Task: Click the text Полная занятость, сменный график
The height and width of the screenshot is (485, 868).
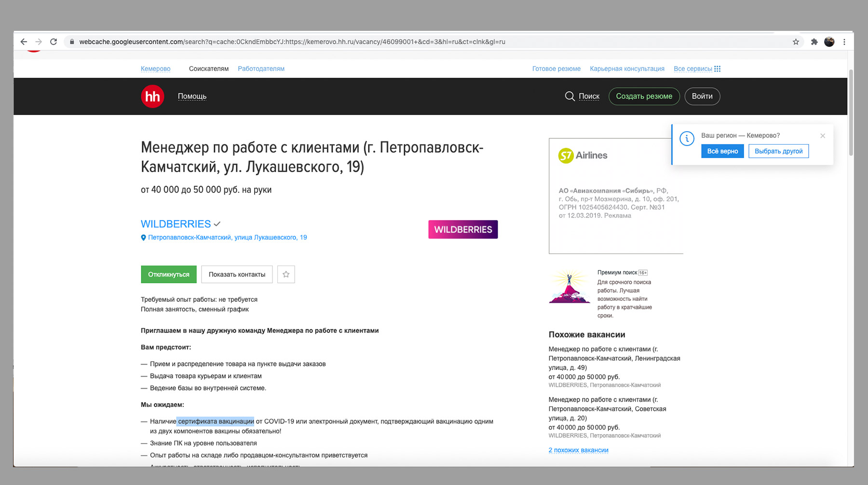Action: tap(195, 310)
